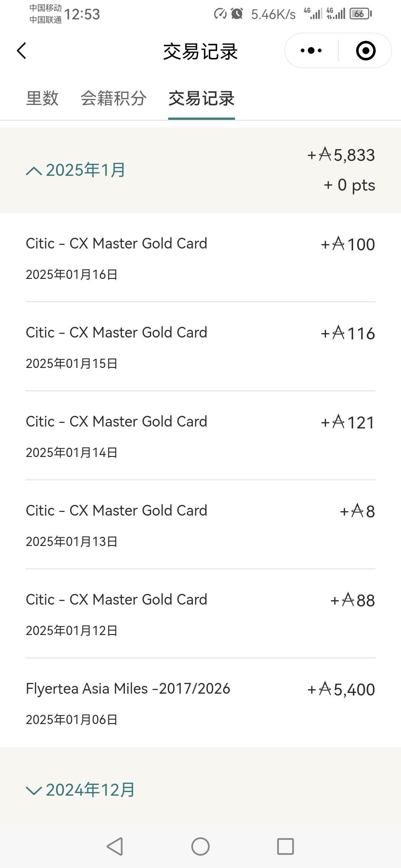Open the Citic transaction dated 2025年01月13日
The image size is (401, 868).
200,525
